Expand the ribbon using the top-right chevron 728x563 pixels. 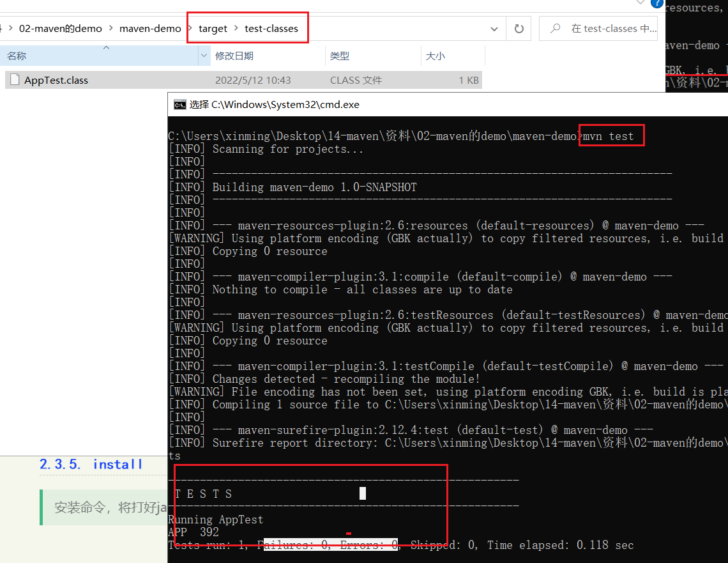click(x=641, y=3)
